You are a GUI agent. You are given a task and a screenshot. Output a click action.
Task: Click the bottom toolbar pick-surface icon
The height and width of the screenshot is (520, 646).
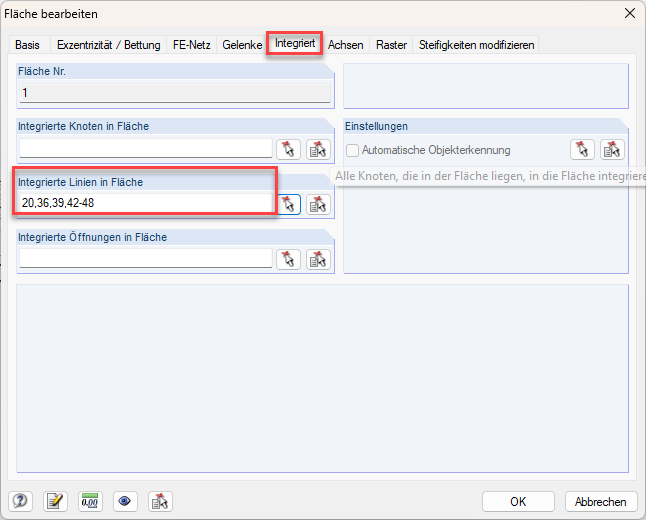(x=160, y=502)
